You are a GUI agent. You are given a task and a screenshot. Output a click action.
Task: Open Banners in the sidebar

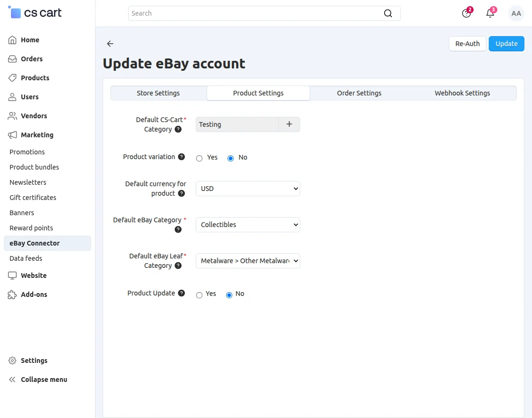pos(22,213)
